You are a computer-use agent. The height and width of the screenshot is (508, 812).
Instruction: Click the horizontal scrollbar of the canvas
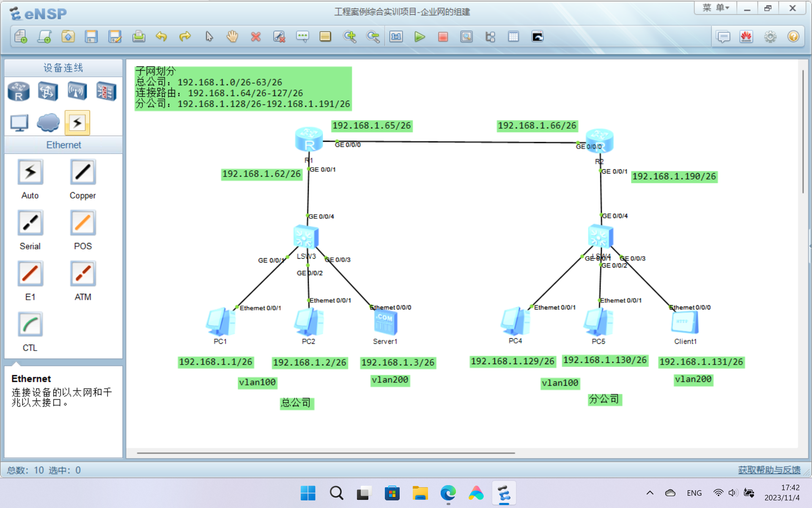(x=326, y=453)
